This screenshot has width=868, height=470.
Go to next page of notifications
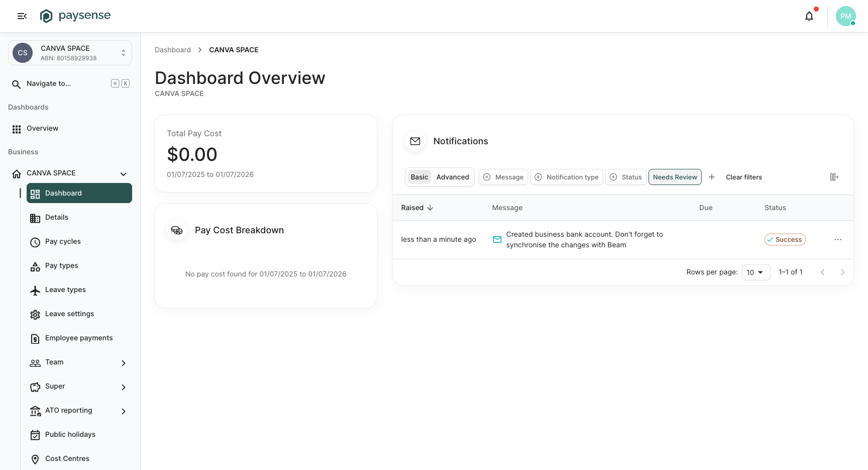click(843, 272)
